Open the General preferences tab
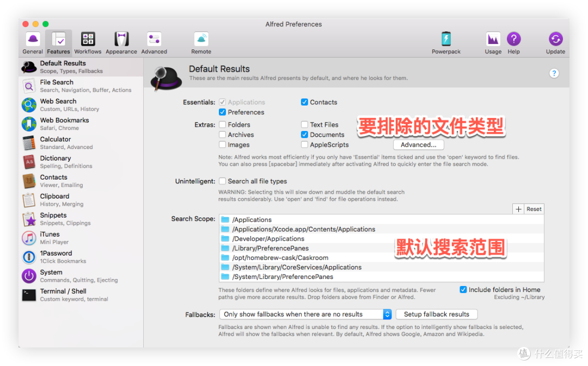This screenshot has height=366, width=588. click(33, 43)
